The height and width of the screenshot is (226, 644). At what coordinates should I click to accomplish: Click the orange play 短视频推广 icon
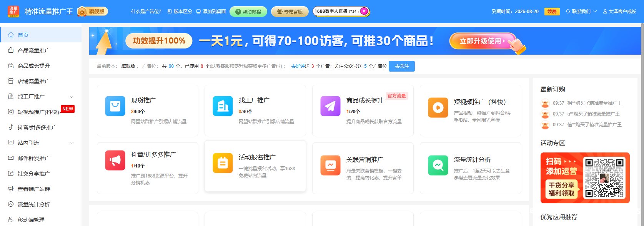(x=438, y=108)
